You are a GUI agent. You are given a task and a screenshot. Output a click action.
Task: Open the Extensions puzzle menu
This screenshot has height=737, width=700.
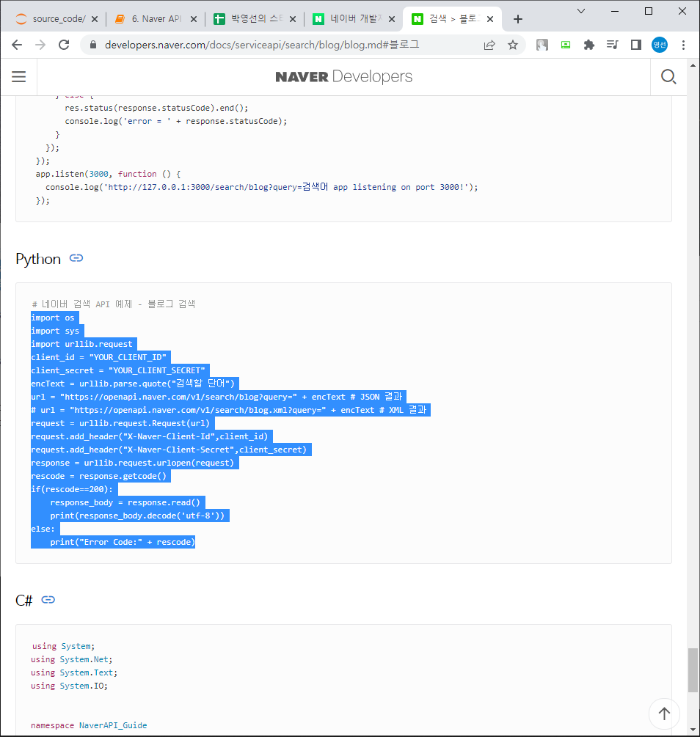589,45
